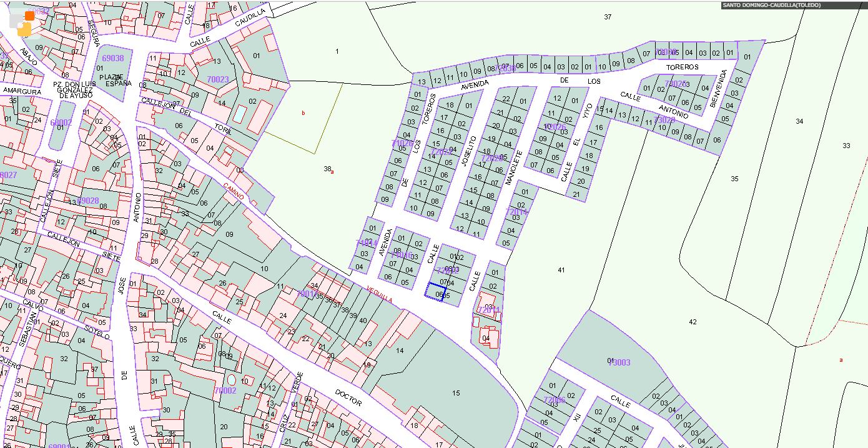Click on rural parcel 33
This screenshot has width=868, height=448.
pyautogui.click(x=846, y=146)
